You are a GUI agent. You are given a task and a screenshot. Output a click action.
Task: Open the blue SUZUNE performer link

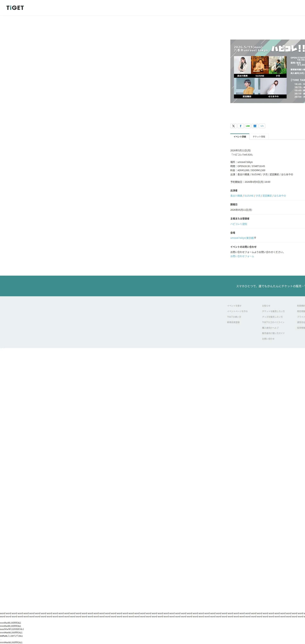click(249, 196)
